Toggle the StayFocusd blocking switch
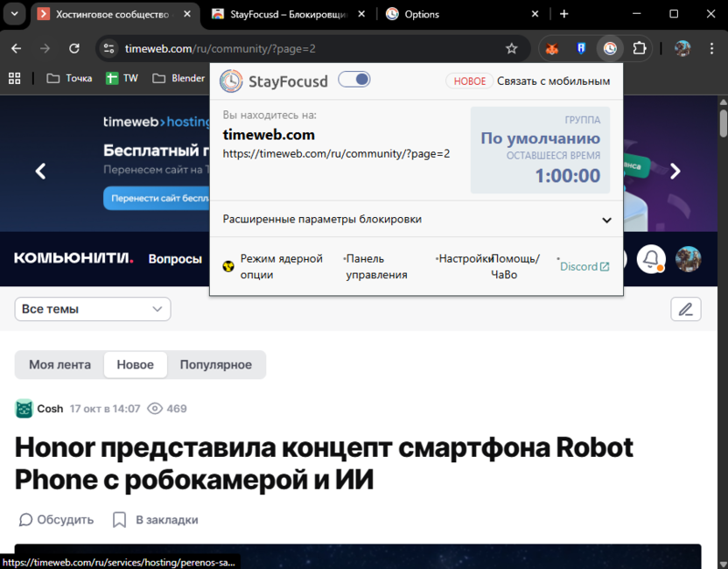 coord(353,79)
